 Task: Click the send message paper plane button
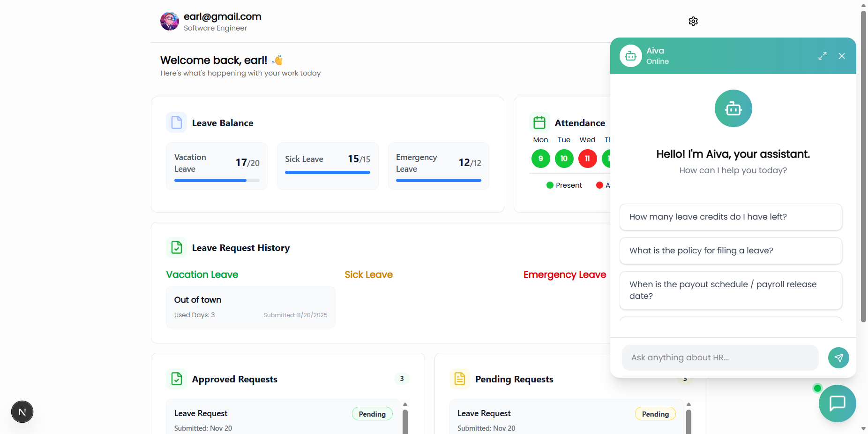point(838,358)
